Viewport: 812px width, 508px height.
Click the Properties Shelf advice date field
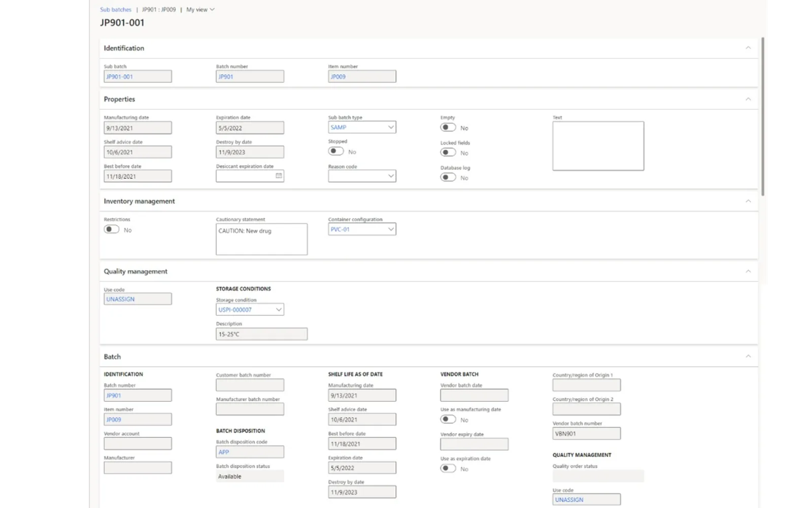138,152
